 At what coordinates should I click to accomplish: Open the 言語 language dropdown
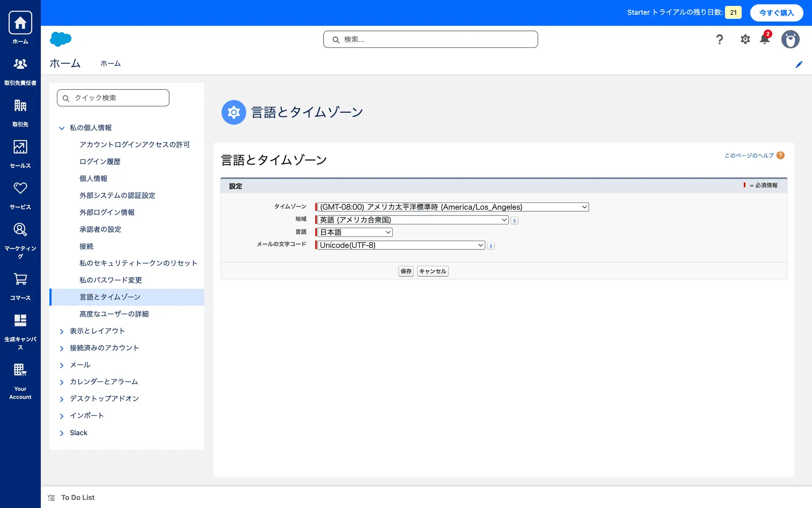pos(355,232)
